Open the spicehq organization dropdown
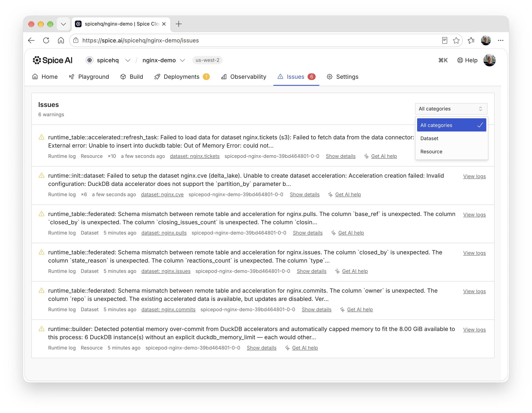 click(x=128, y=60)
